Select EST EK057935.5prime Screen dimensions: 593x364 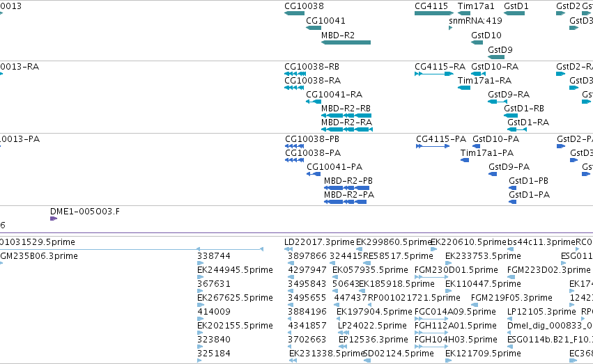pos(370,270)
